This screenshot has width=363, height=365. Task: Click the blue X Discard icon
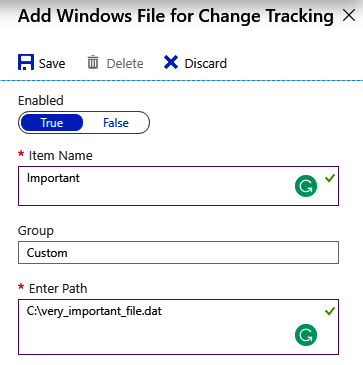(x=171, y=62)
